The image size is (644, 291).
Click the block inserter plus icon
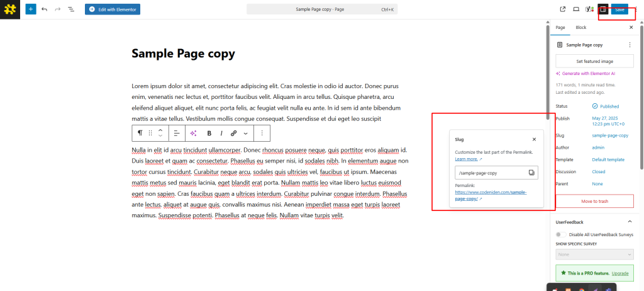[x=30, y=9]
